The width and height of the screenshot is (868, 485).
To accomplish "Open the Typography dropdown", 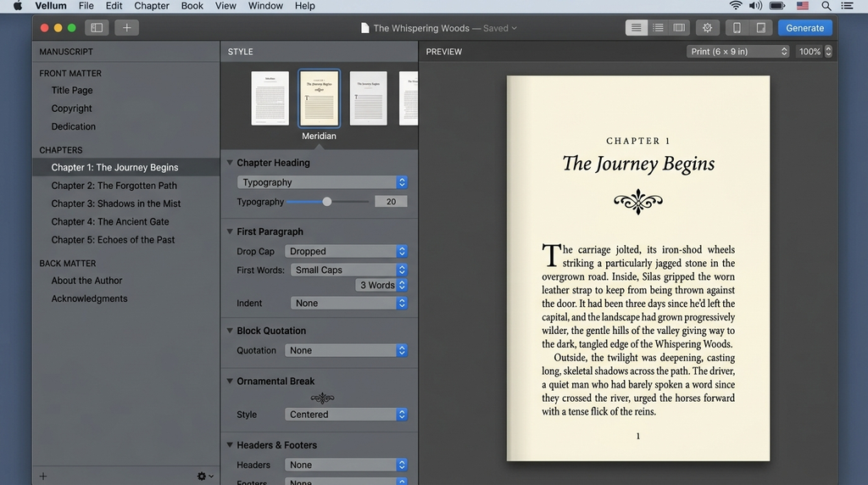I will point(322,182).
